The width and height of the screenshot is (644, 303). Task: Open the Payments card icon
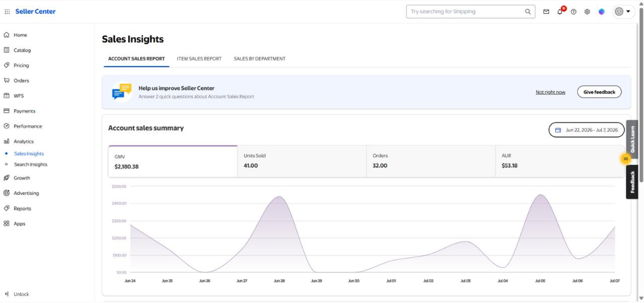[x=6, y=111]
